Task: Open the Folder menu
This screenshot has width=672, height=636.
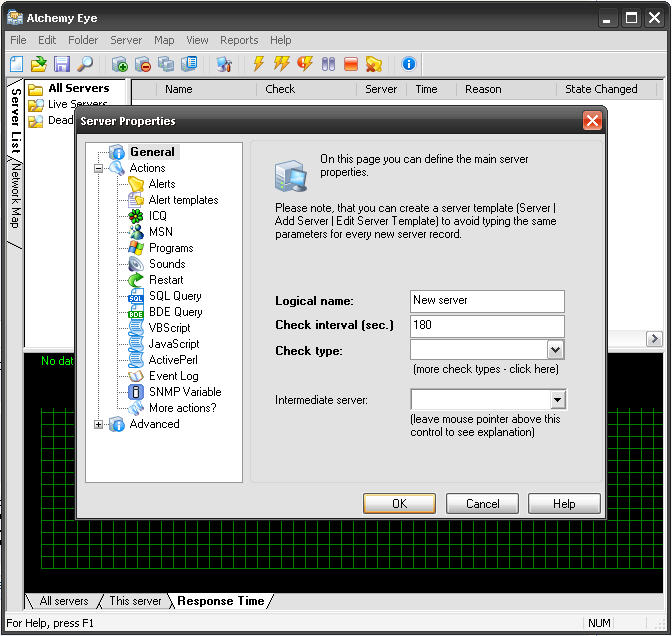Action: pyautogui.click(x=83, y=40)
